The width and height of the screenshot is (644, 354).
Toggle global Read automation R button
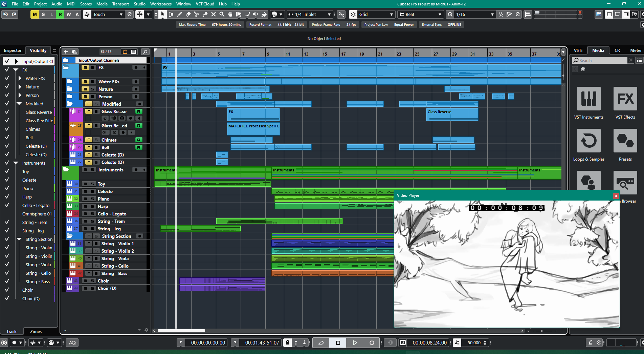point(60,14)
